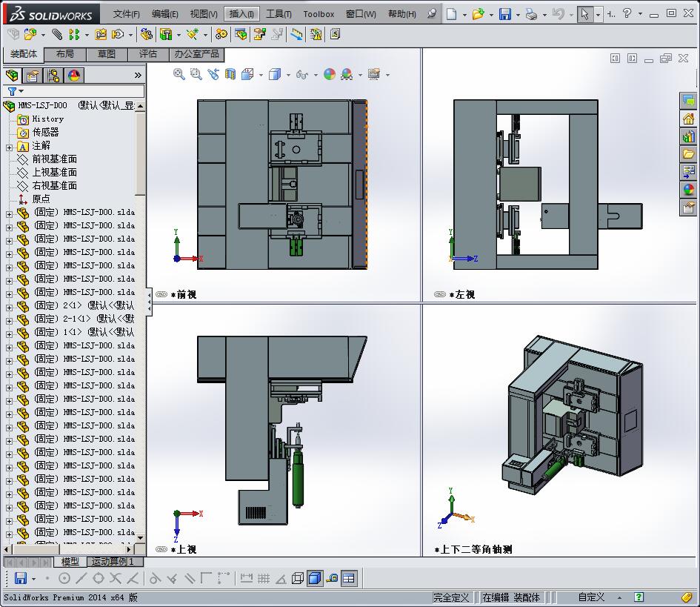
Task: Click the Save icon in the top toolbar
Action: click(504, 14)
